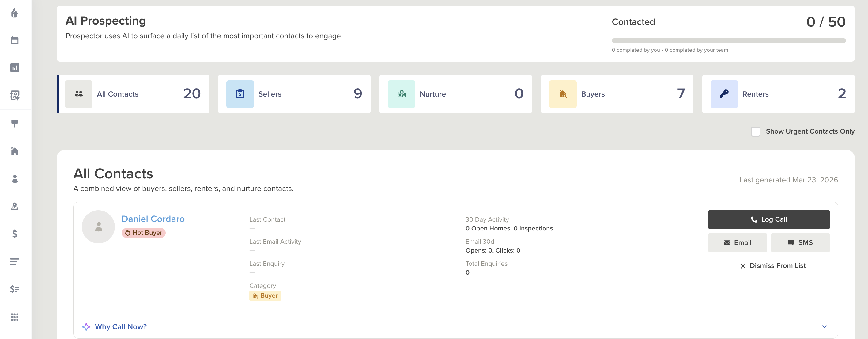
Task: Open the text lines sidebar icon
Action: pyautogui.click(x=14, y=261)
